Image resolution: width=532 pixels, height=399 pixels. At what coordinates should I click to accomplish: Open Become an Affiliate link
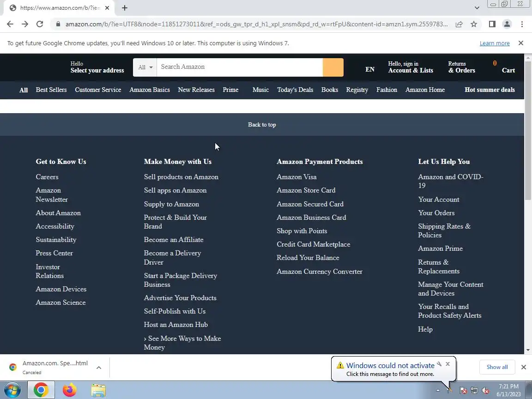174,240
